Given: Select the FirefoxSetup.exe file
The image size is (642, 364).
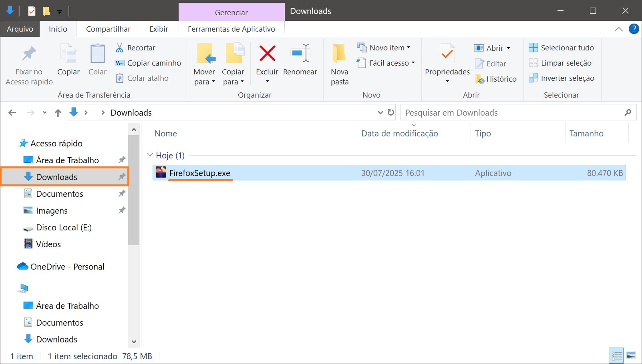Looking at the screenshot, I should (389, 173).
